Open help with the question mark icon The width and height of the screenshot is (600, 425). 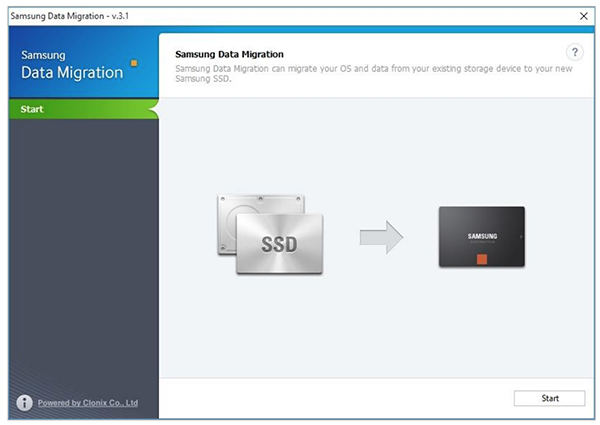coord(574,52)
